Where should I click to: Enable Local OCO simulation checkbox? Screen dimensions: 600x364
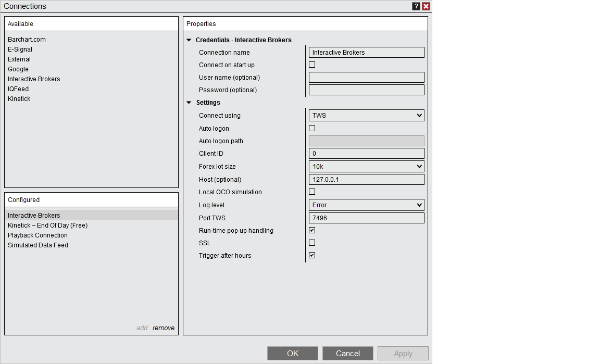click(x=312, y=192)
